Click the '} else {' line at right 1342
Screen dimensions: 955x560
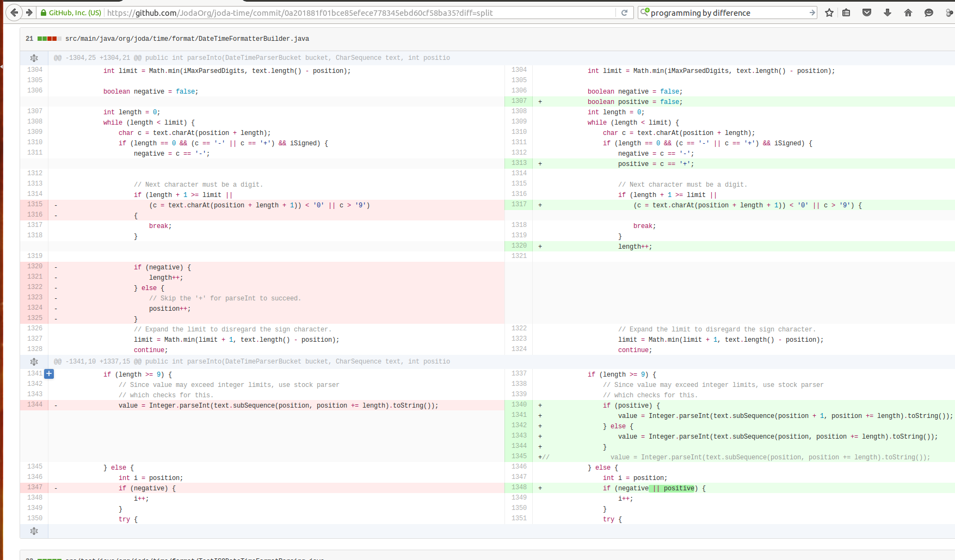[618, 426]
